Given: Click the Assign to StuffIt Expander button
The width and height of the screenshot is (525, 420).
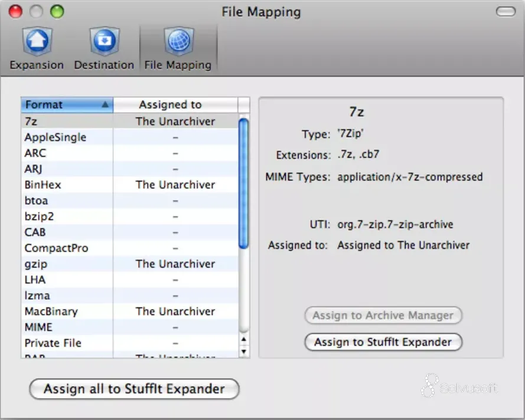Looking at the screenshot, I should (x=383, y=342).
